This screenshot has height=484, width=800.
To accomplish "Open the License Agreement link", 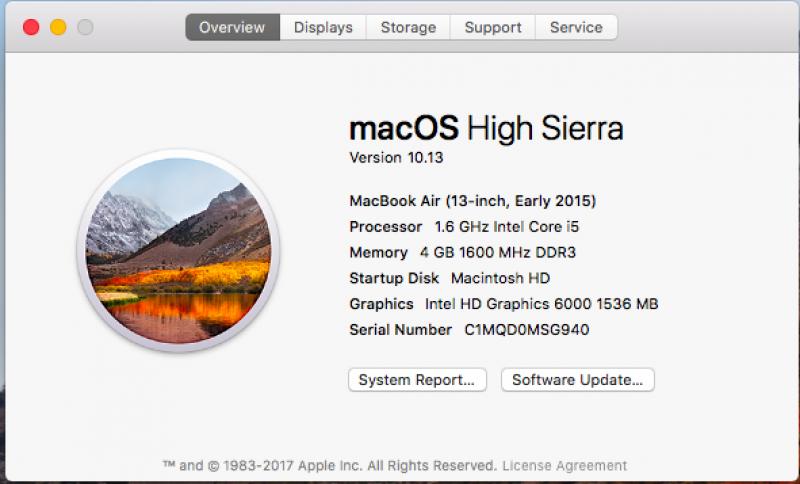I will point(564,466).
